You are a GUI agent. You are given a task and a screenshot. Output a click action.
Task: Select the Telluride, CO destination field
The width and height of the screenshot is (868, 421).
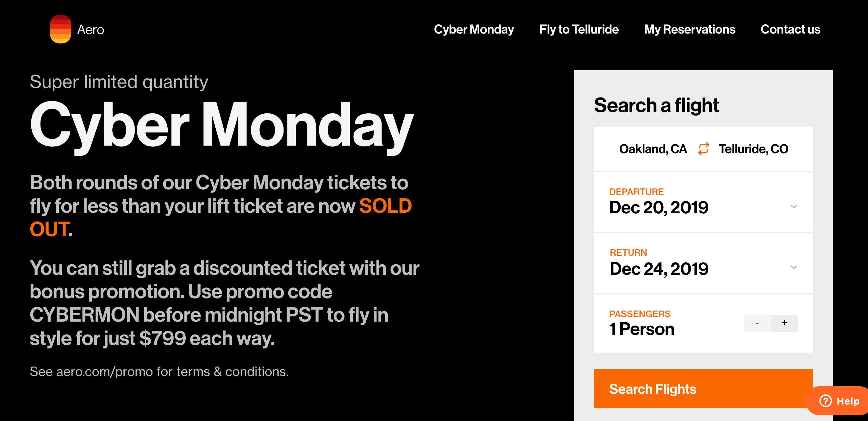click(x=753, y=149)
